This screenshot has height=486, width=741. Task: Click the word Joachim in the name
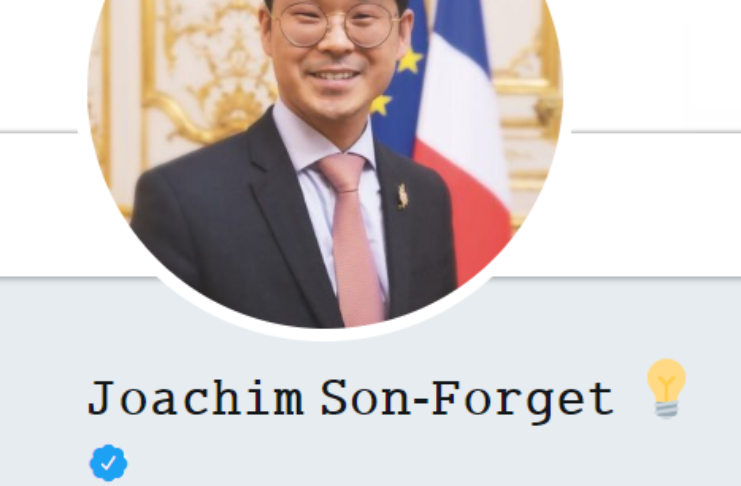point(196,398)
